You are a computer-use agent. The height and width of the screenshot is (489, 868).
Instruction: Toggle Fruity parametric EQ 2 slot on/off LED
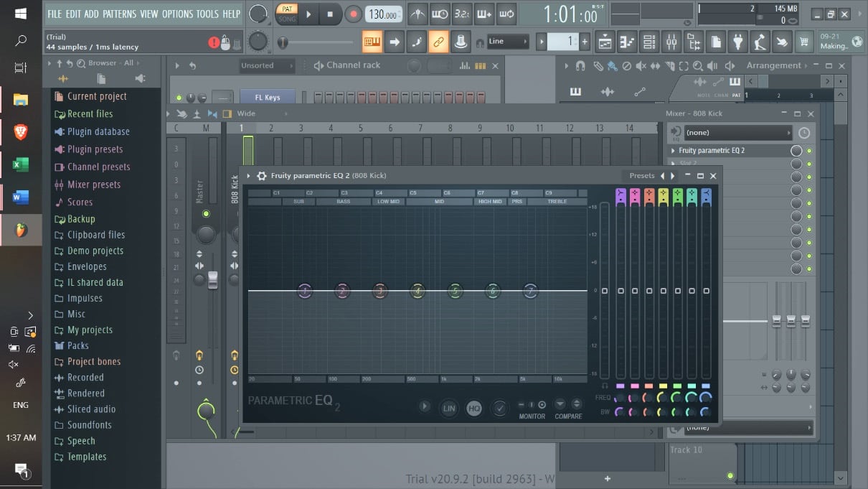809,151
